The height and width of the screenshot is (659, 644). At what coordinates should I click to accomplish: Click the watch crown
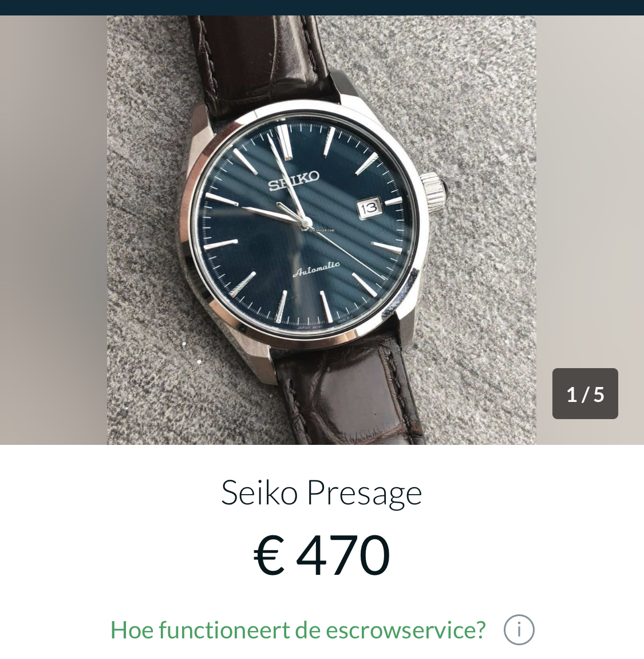tap(433, 191)
